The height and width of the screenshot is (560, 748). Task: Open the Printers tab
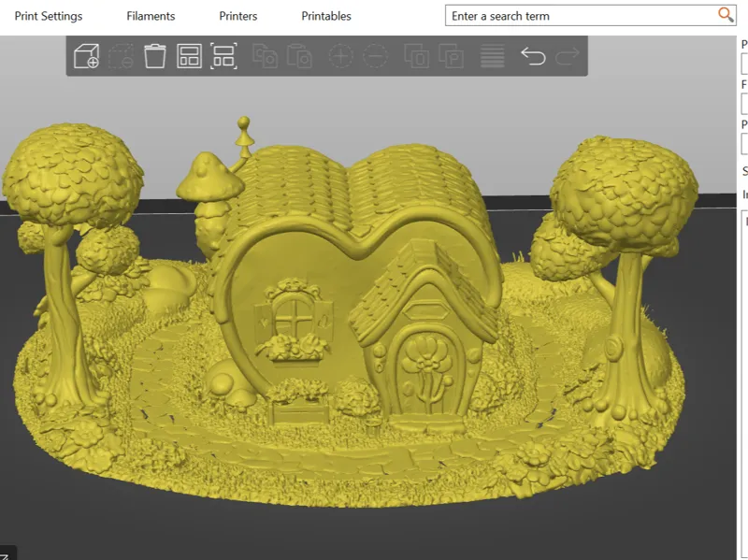[238, 16]
